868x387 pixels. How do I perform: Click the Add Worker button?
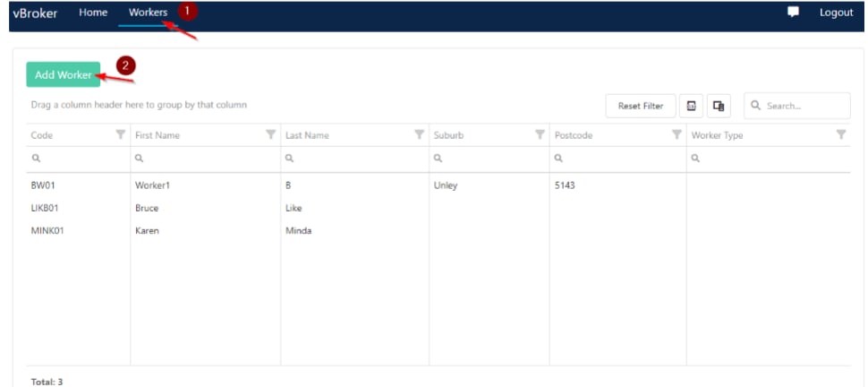coord(64,74)
